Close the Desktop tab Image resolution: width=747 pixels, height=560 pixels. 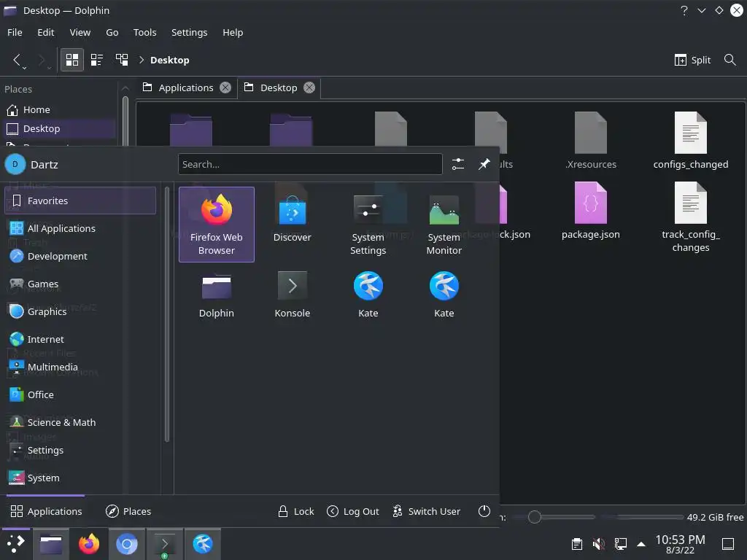tap(309, 87)
